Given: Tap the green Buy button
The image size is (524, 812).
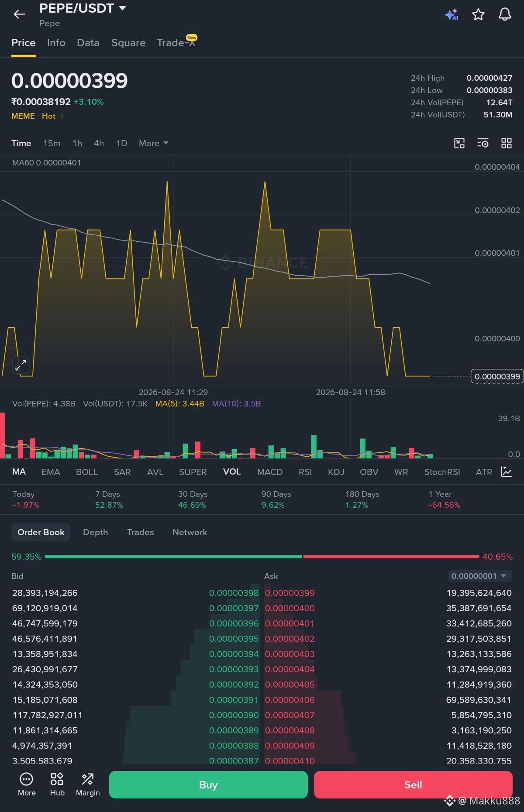Looking at the screenshot, I should point(208,784).
